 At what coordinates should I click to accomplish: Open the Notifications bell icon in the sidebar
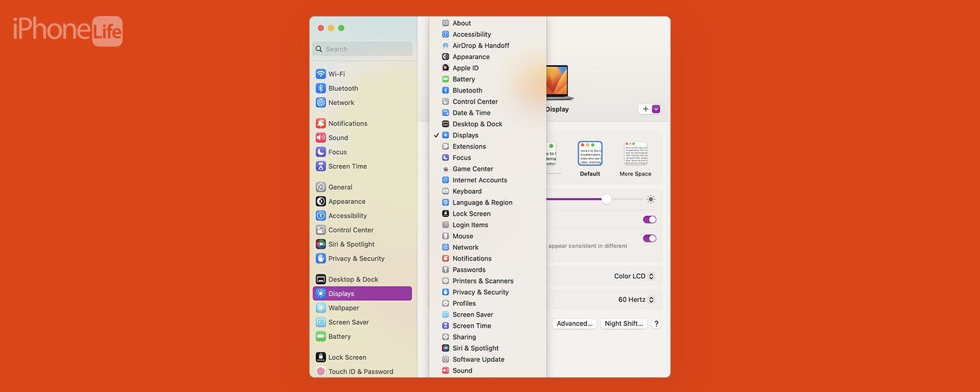point(321,123)
